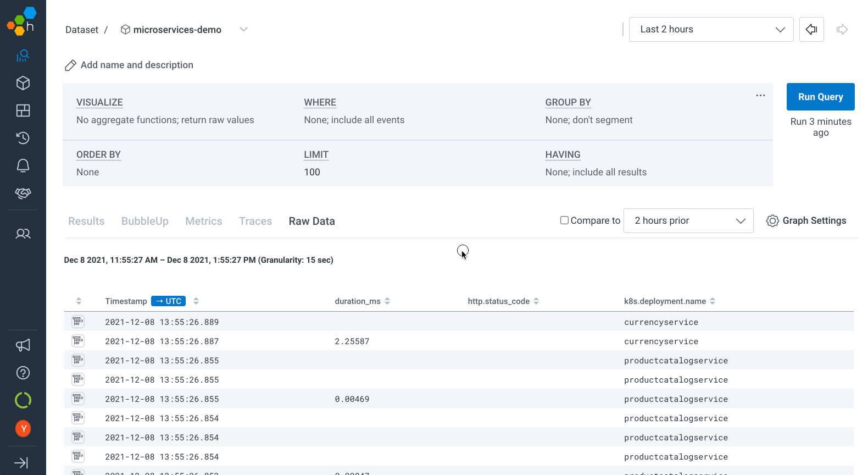Open the user avatar Y menu
This screenshot has width=868, height=475.
(x=23, y=428)
